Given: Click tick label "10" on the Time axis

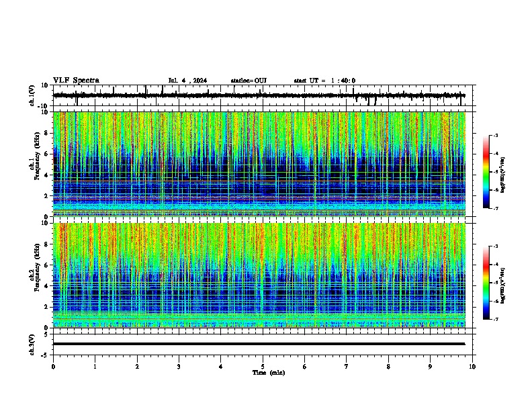Looking at the screenshot, I should click(472, 367).
